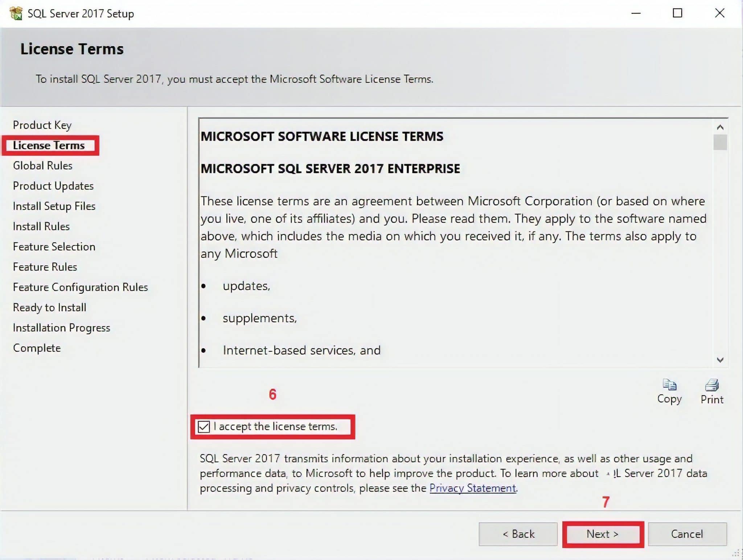Select Complete step in sidebar
Screen dimensions: 743x560
click(37, 348)
